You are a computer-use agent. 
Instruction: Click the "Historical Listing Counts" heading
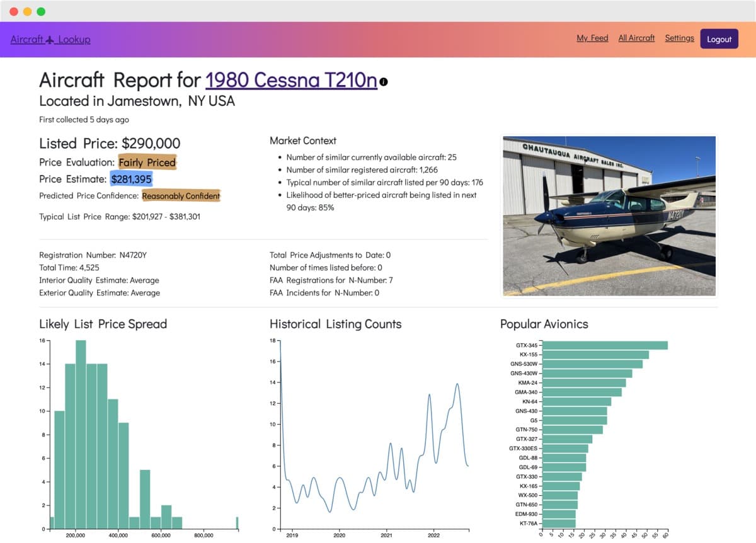pyautogui.click(x=336, y=324)
